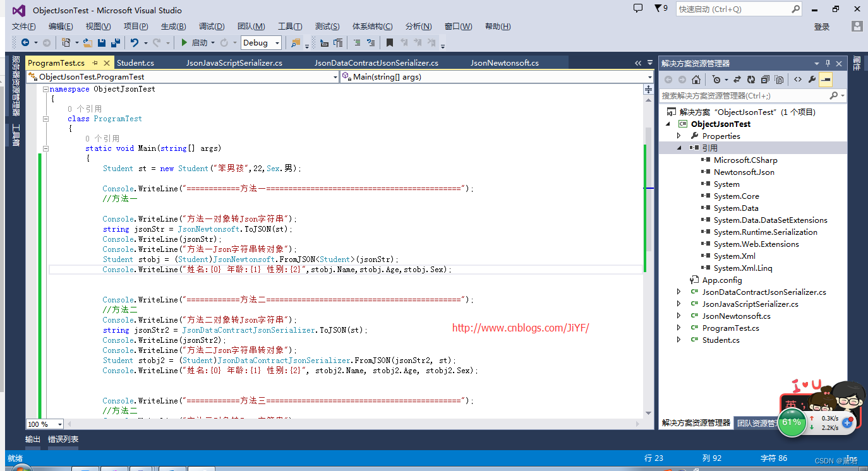This screenshot has width=868, height=471.
Task: Click the Home icon in Solution Explorer
Action: (x=696, y=79)
